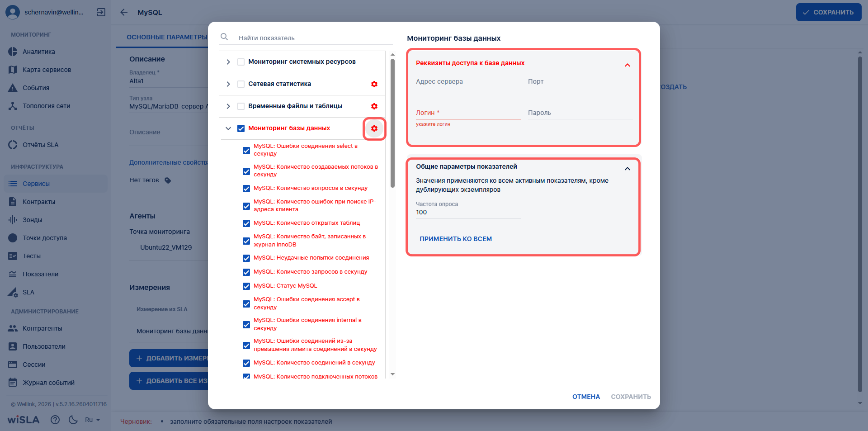Click Применить ко всем button

click(456, 239)
